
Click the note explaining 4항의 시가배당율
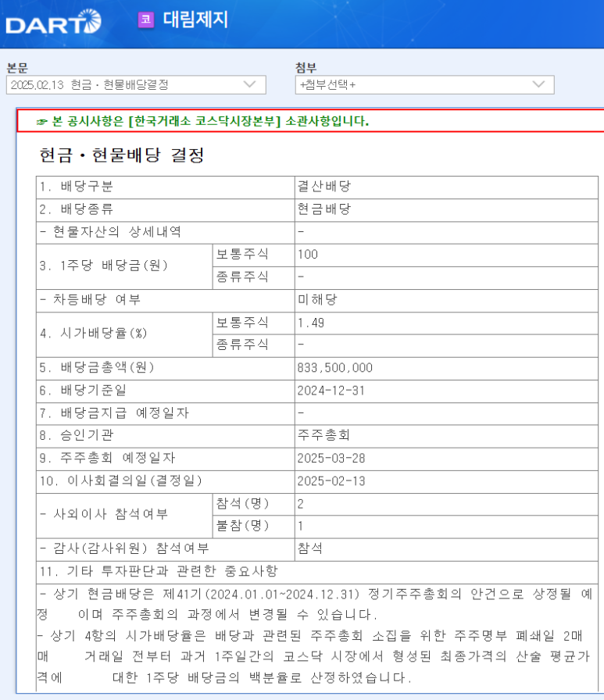314,657
